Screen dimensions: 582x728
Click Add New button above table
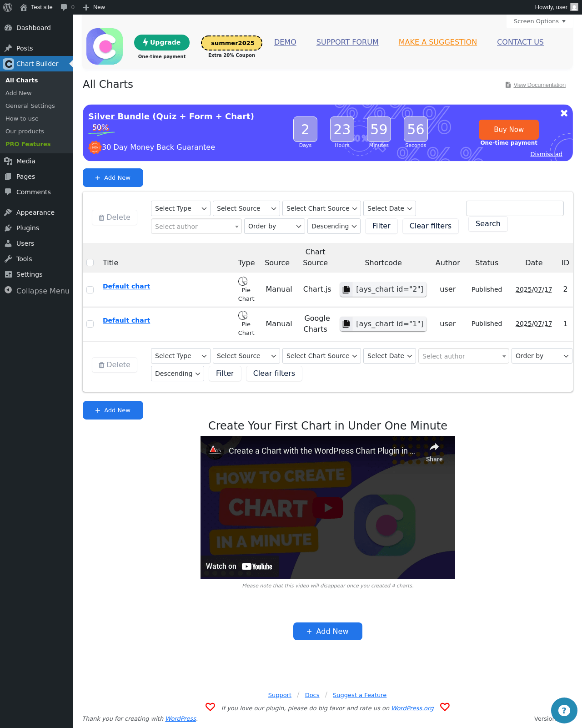pyautogui.click(x=113, y=177)
